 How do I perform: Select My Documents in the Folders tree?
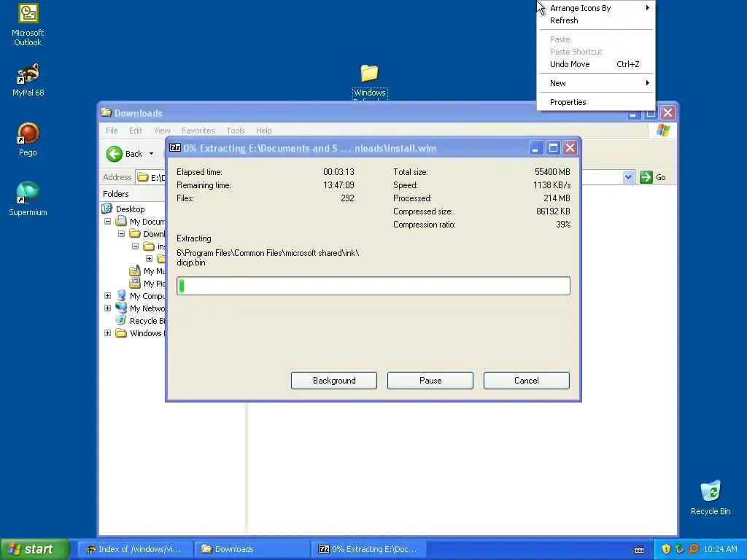click(x=147, y=222)
